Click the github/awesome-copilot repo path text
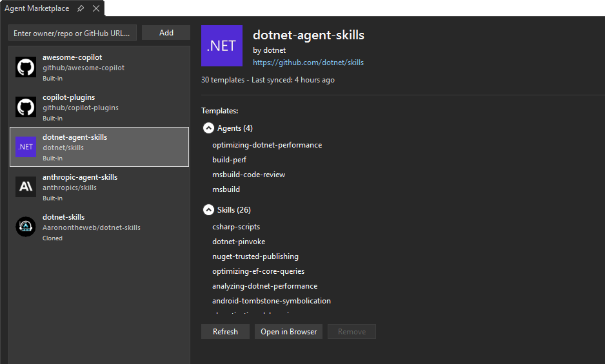This screenshot has height=364, width=605. click(x=83, y=68)
